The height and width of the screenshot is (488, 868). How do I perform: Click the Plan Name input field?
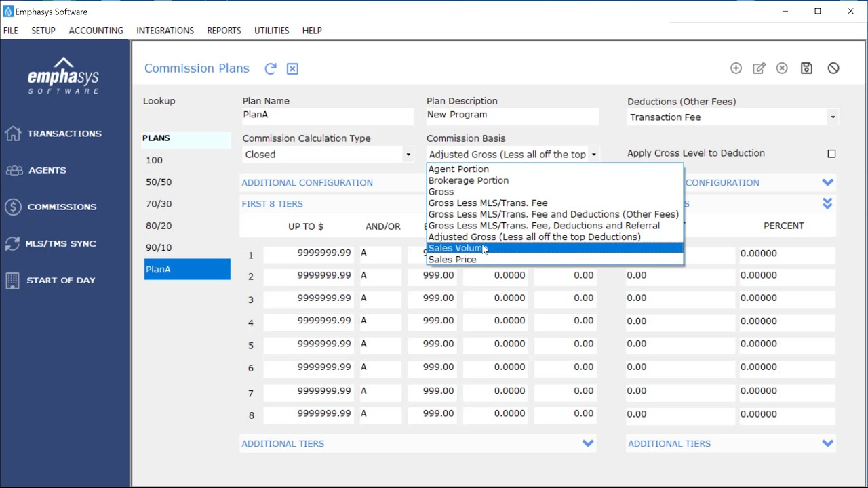(x=328, y=117)
